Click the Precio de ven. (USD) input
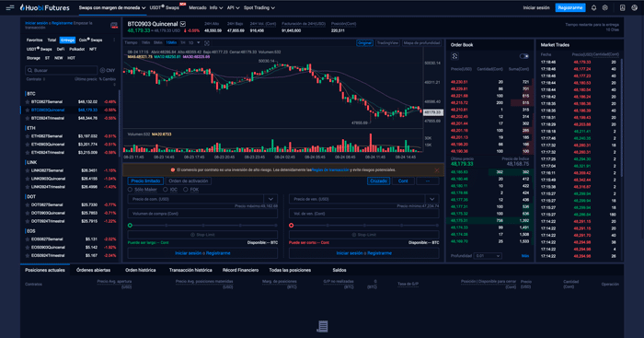644x338 pixels. coord(357,199)
